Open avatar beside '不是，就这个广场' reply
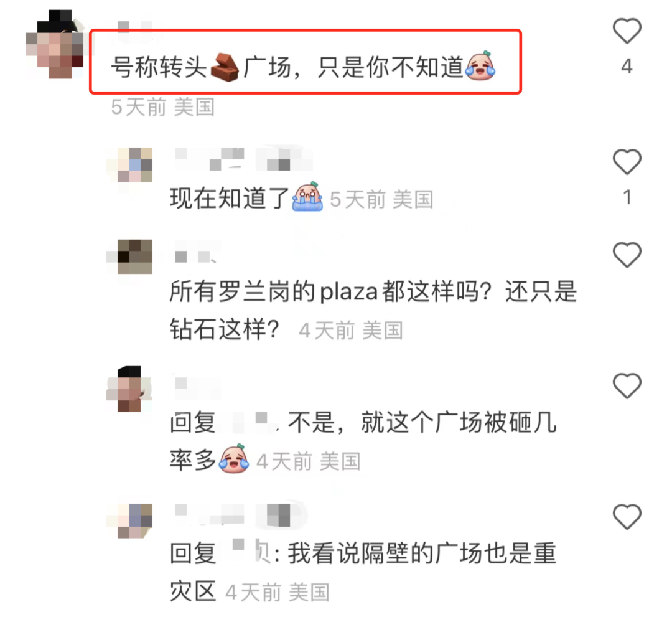This screenshot has width=672, height=617. click(x=129, y=389)
